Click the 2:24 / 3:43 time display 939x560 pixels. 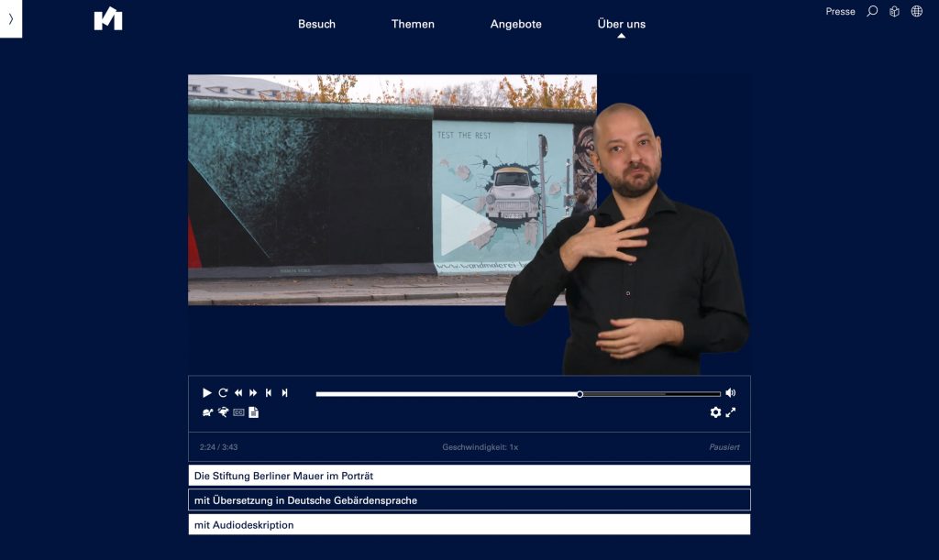coord(218,447)
